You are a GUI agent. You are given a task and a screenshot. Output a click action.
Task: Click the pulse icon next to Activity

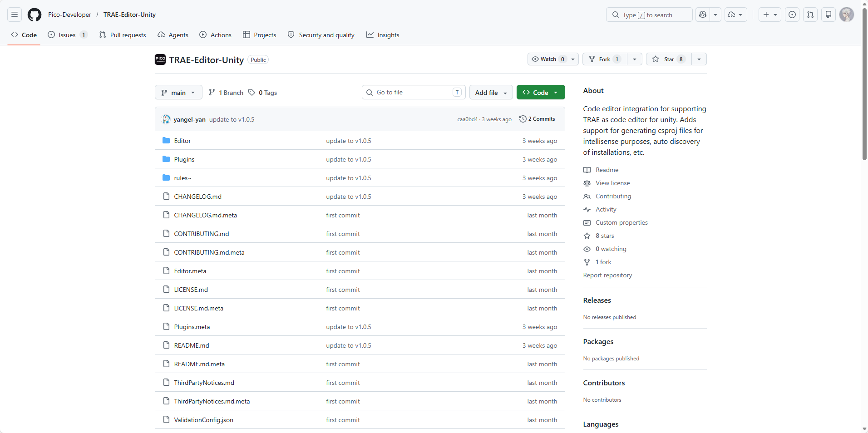[587, 209]
